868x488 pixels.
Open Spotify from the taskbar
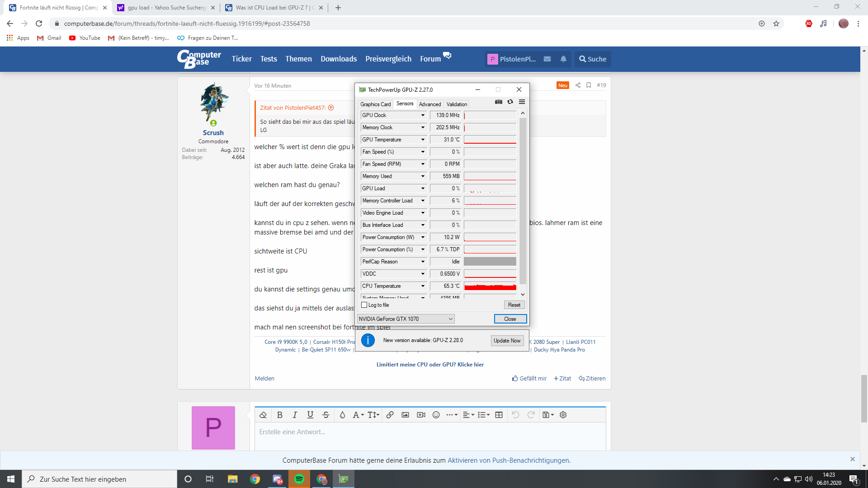(x=299, y=479)
